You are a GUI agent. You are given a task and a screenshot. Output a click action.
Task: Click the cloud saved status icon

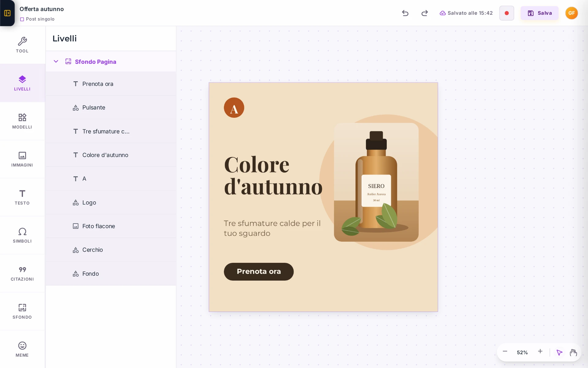point(443,13)
